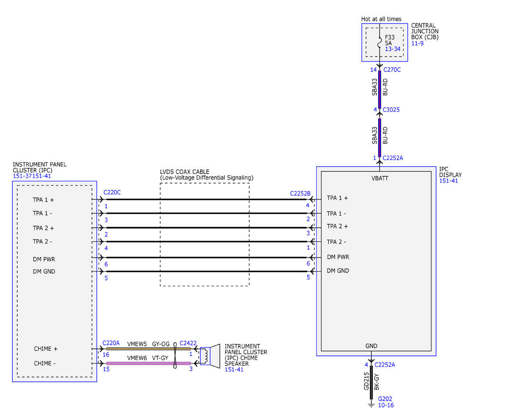Open connector C2422 details

click(188, 343)
